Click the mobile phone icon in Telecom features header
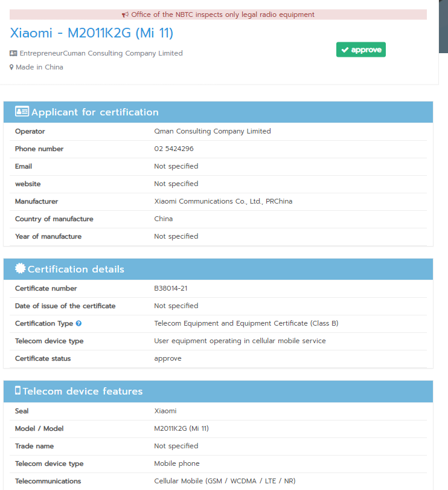The image size is (448, 490). click(x=18, y=391)
